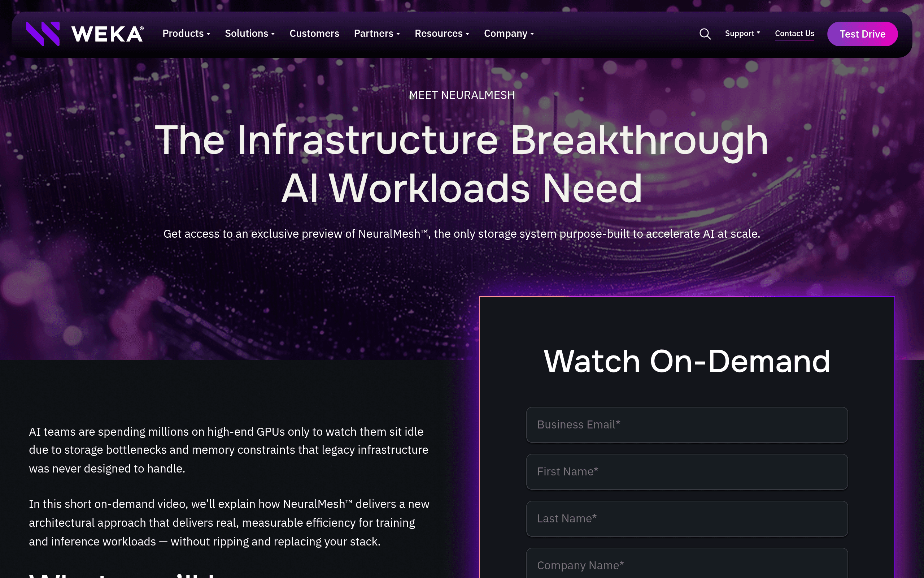Click the Test Drive button
The width and height of the screenshot is (924, 578).
(862, 34)
